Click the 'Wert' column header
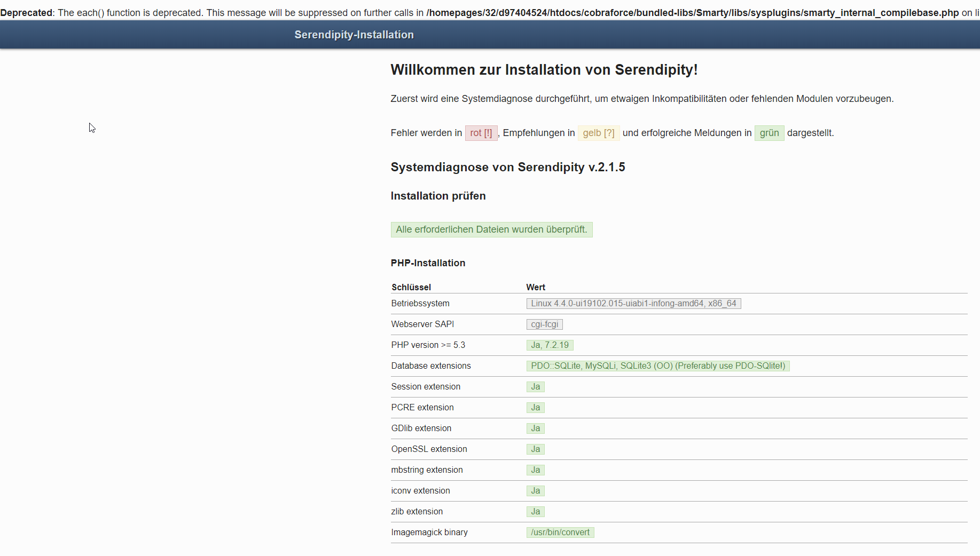This screenshot has height=556, width=980. click(535, 287)
